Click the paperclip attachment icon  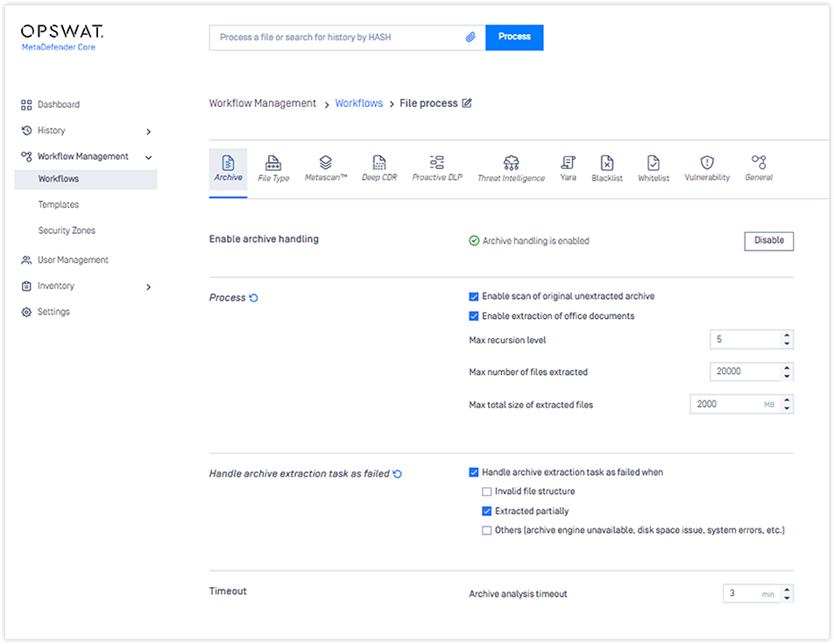coord(470,37)
